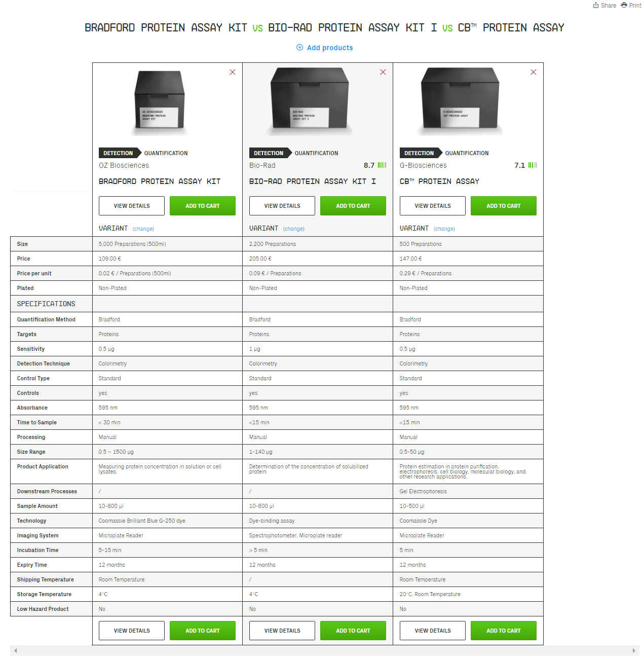This screenshot has width=644, height=659.
Task: Click bottom View Details under Bradford column
Action: (132, 631)
